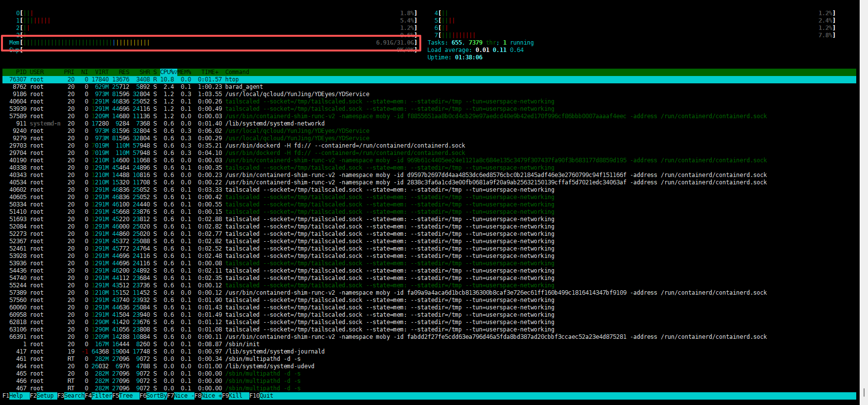Select dockerd thread row PID 29704
Screen dimensions: 868x405
(429, 153)
